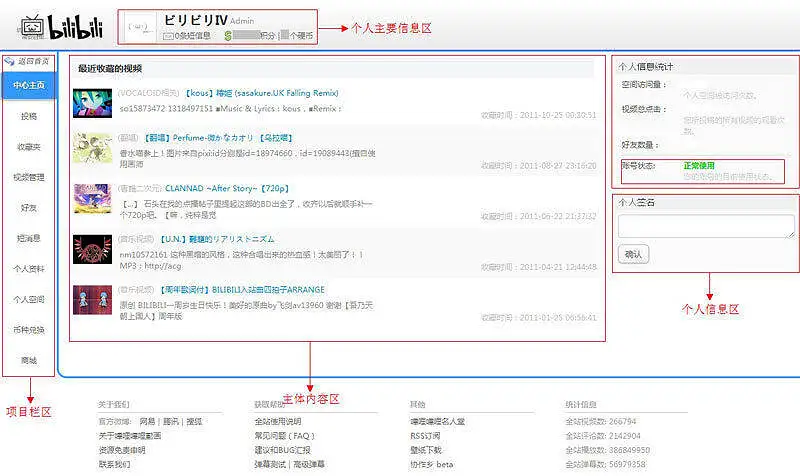This screenshot has width=800, height=476.
Task: Open 个人资料 in the sidebar
Action: [29, 269]
